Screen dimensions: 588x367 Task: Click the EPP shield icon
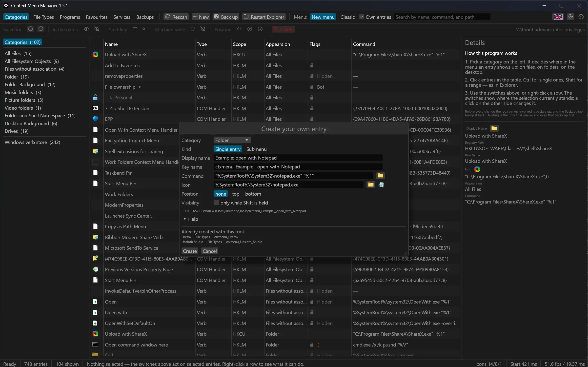click(x=95, y=119)
